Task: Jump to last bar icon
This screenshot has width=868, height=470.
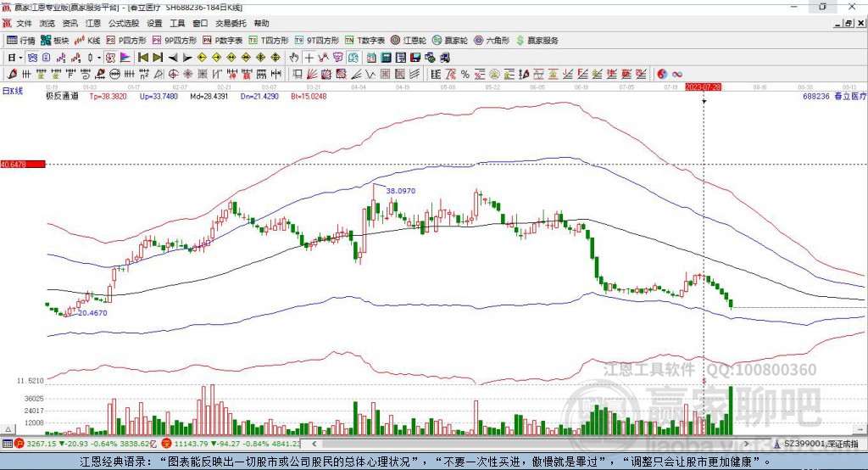Action: [x=158, y=58]
